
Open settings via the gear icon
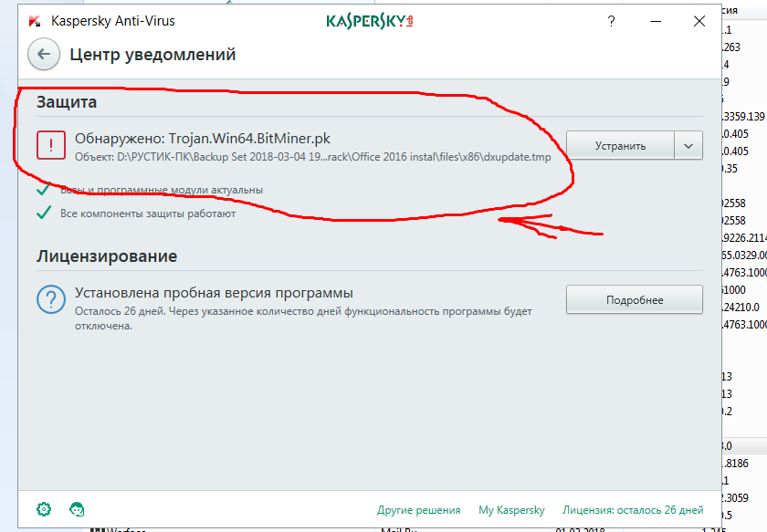pyautogui.click(x=44, y=509)
